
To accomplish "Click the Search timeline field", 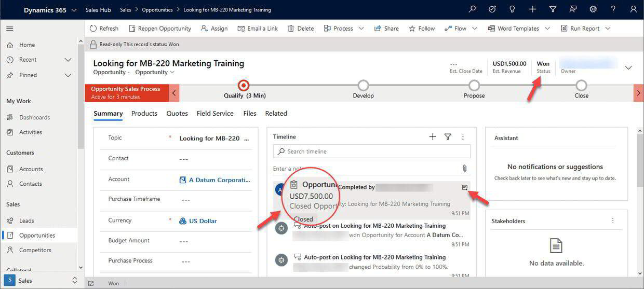I will (372, 152).
